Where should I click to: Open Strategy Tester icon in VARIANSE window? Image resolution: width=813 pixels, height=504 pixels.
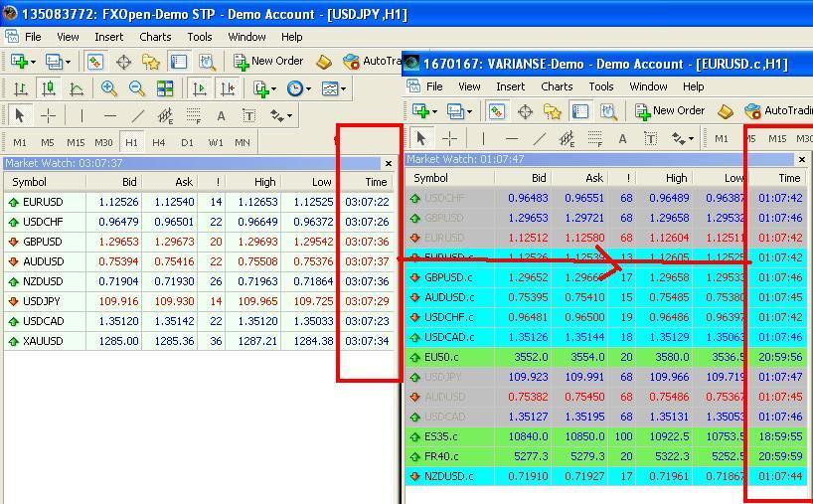tap(608, 111)
